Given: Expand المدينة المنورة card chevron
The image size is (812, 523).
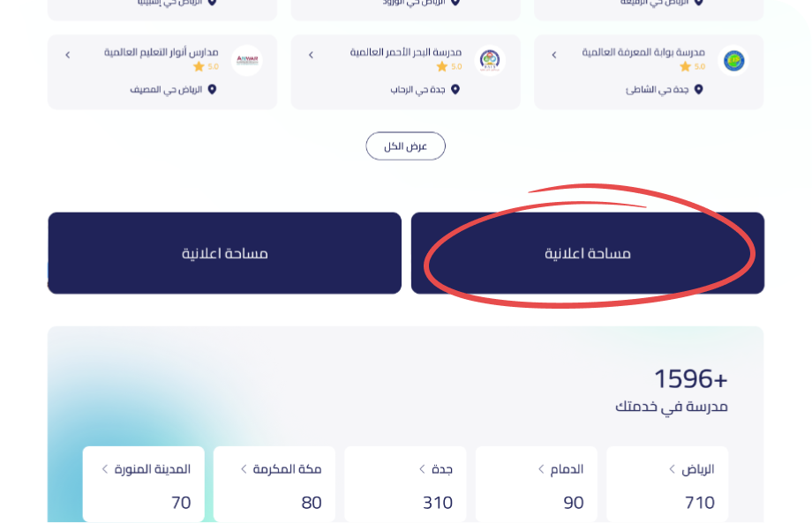Looking at the screenshot, I should click(x=105, y=469).
